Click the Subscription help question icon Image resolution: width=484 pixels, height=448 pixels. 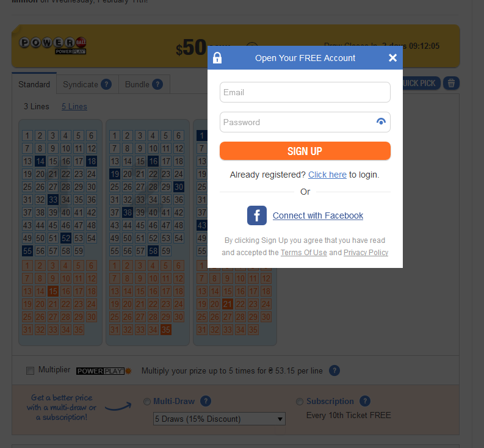coord(365,401)
